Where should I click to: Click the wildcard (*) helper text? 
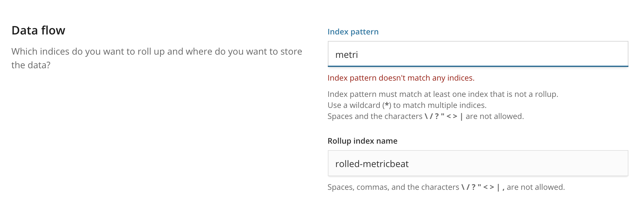pyautogui.click(x=406, y=105)
